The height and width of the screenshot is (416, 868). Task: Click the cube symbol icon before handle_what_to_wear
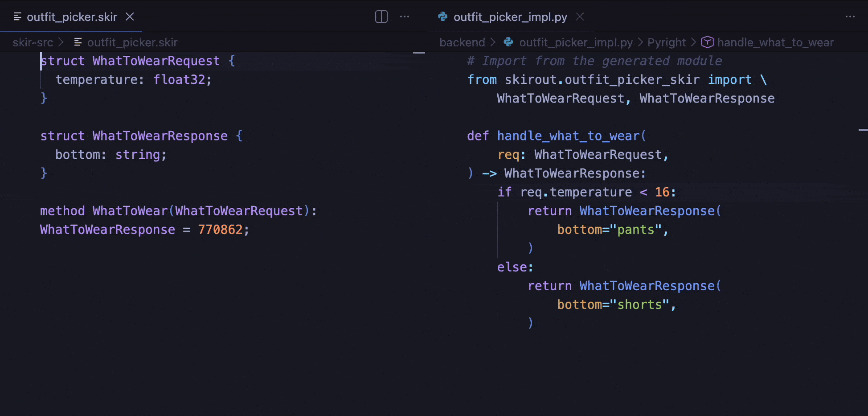pyautogui.click(x=708, y=41)
